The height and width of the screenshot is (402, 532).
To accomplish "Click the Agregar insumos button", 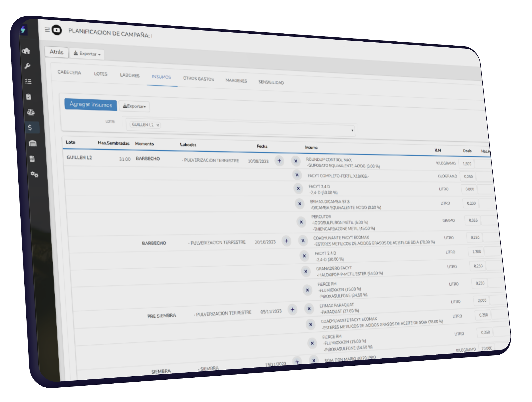I will pos(91,104).
